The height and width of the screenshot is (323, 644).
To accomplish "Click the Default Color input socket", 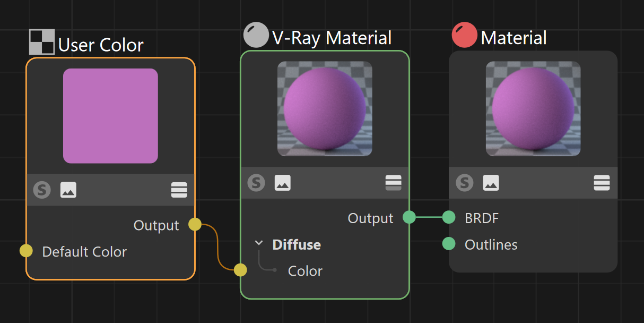I will pos(26,251).
